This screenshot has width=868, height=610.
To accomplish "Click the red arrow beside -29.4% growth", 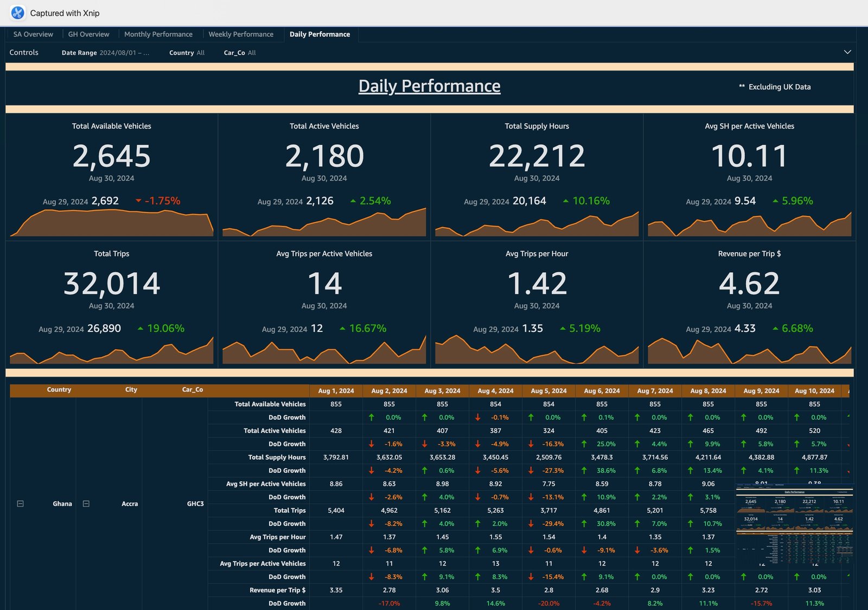I will [x=531, y=523].
